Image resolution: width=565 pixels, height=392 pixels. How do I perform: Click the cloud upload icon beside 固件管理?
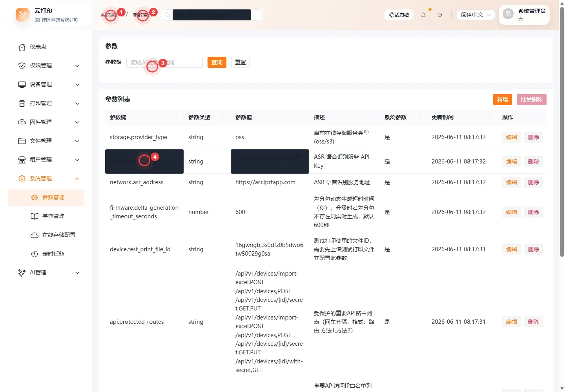click(22, 122)
